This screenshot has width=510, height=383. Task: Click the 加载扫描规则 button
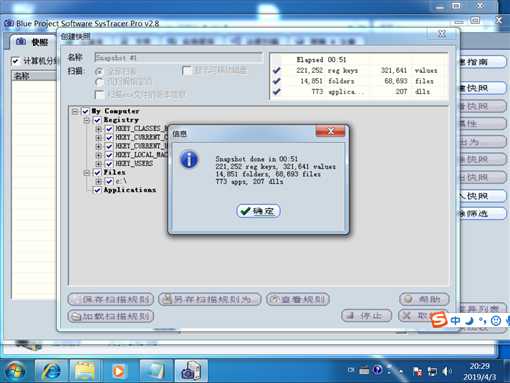coord(111,316)
